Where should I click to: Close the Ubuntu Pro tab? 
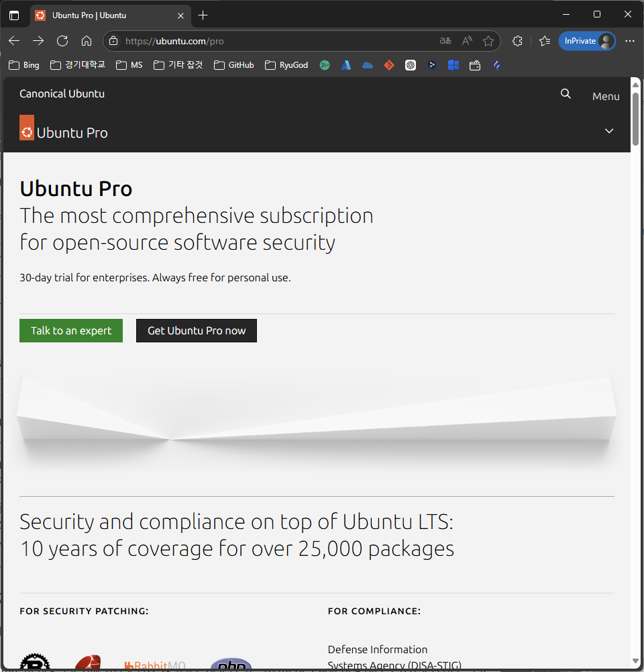pyautogui.click(x=180, y=15)
